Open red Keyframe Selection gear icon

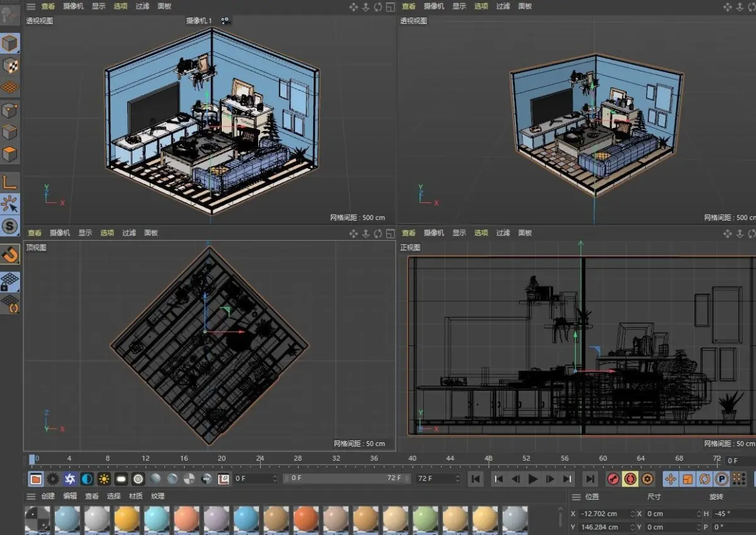[647, 479]
